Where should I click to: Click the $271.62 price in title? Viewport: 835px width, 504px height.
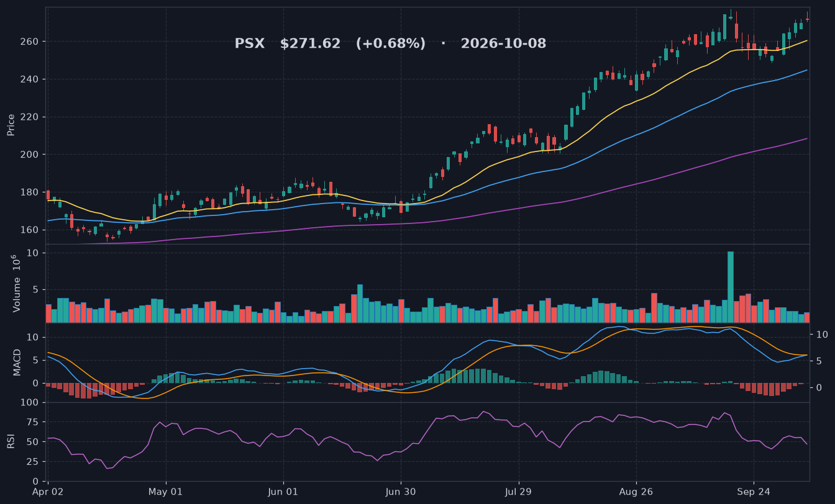[x=310, y=44]
